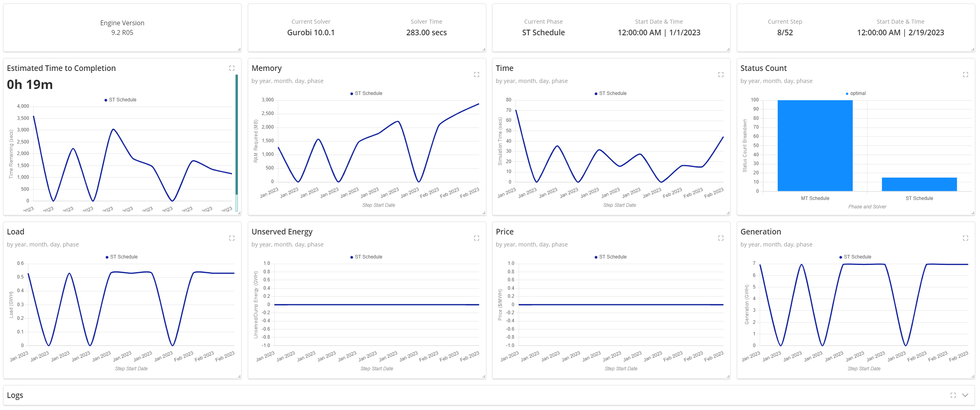Viewport: 980px width, 410px height.
Task: Expand the Generation panel to fullscreen
Action: [965, 238]
